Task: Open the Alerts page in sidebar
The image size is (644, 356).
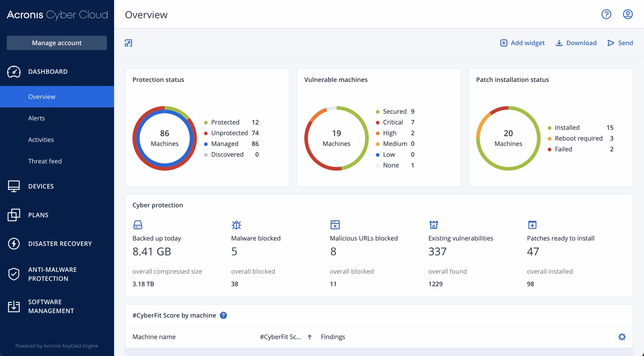Action: 37,118
